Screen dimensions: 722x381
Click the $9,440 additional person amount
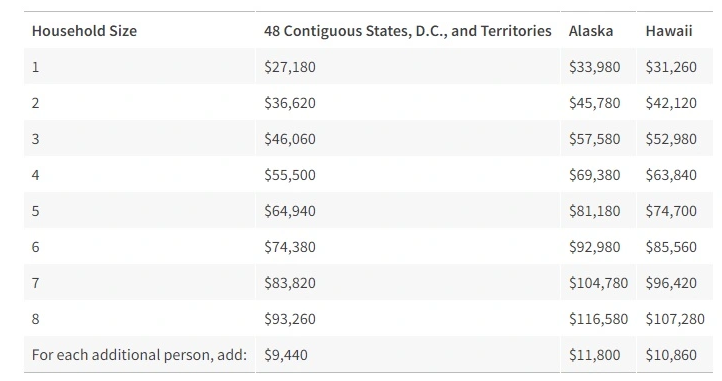pos(285,355)
